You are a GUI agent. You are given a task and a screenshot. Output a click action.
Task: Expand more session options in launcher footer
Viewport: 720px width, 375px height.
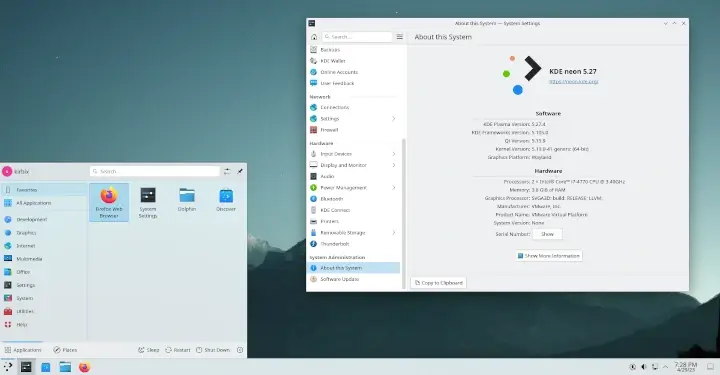240,350
